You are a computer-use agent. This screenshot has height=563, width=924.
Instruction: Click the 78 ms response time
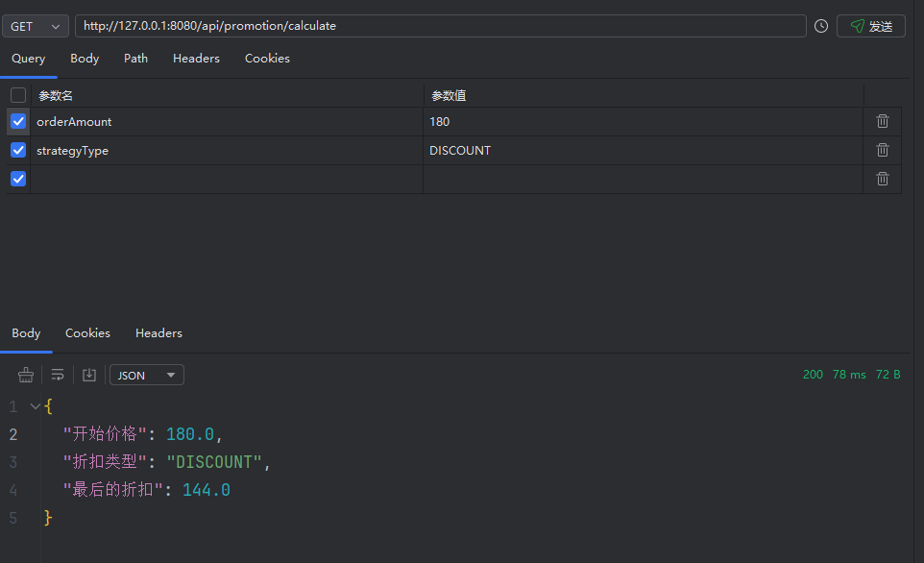point(849,375)
